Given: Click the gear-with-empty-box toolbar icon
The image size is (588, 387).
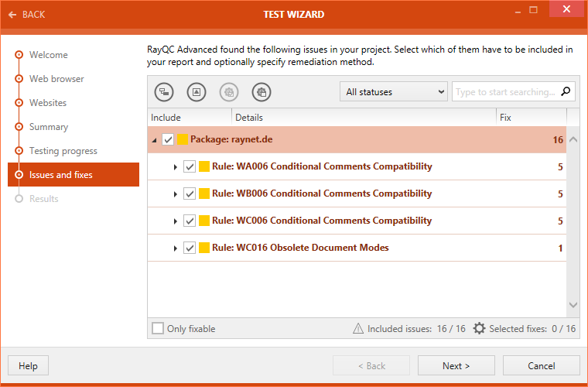Looking at the screenshot, I should coord(262,92).
